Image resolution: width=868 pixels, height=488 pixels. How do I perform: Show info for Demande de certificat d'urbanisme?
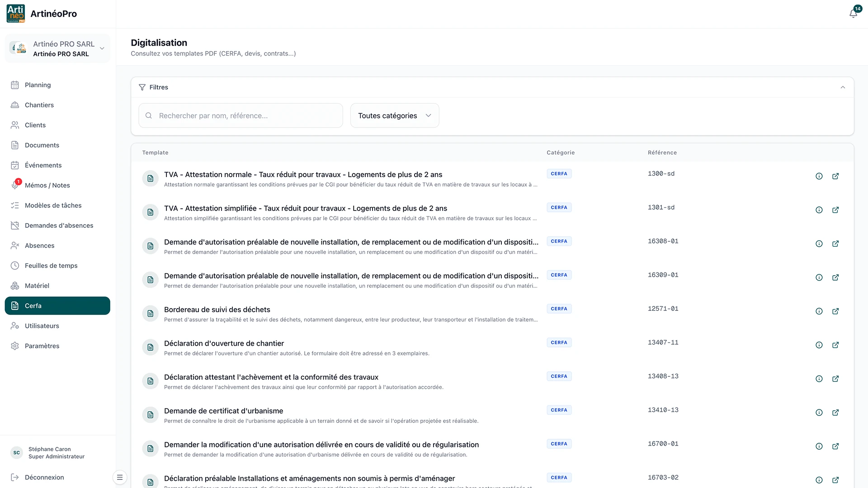point(819,413)
